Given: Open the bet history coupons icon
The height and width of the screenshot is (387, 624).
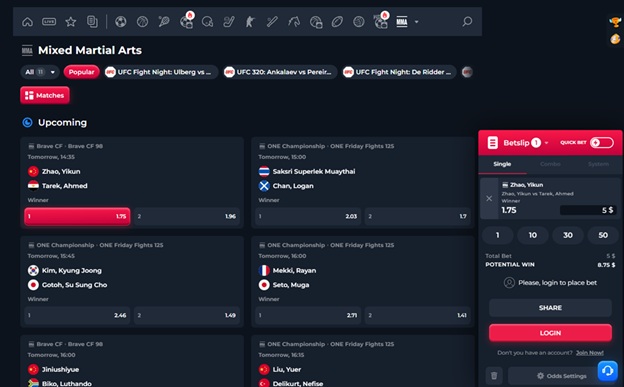Looking at the screenshot, I should coord(92,22).
